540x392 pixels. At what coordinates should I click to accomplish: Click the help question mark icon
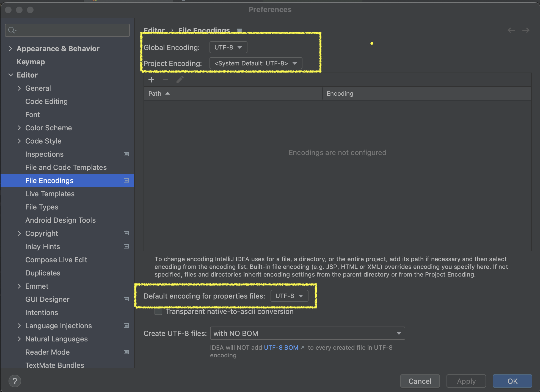tap(15, 381)
